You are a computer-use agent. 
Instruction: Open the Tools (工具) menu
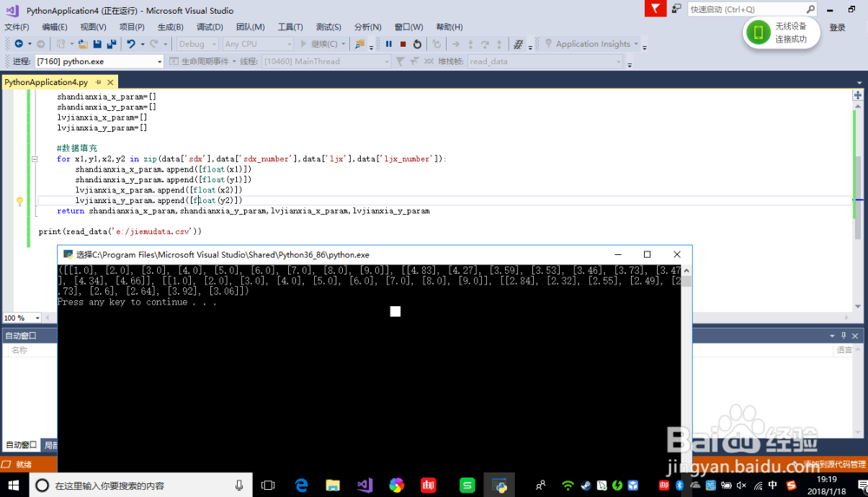point(290,27)
